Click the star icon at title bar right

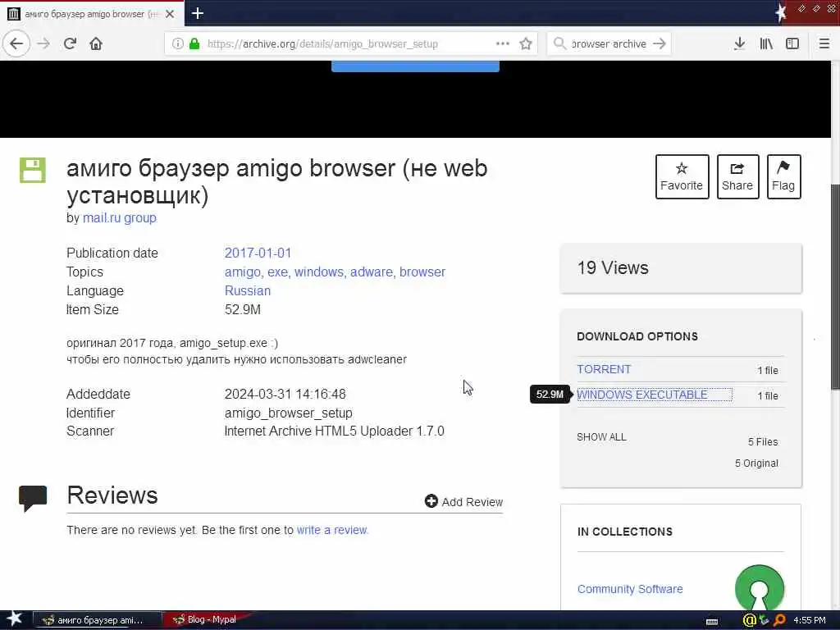click(x=781, y=11)
